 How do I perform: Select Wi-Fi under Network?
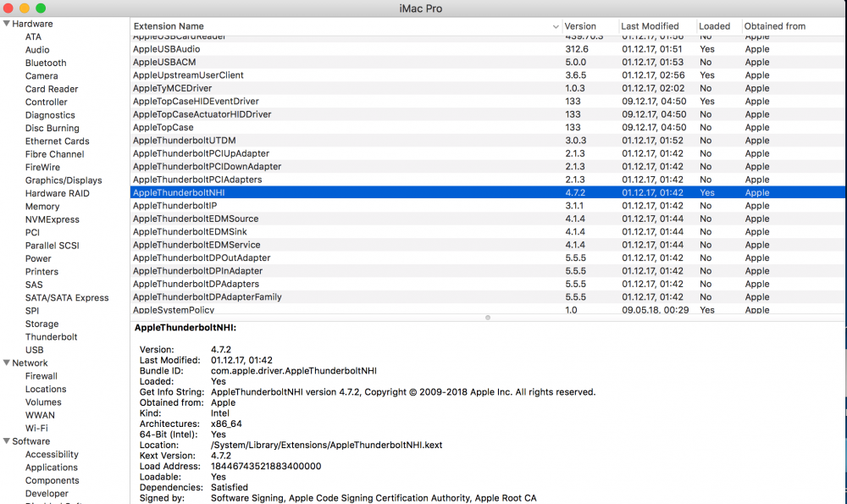pyautogui.click(x=36, y=428)
